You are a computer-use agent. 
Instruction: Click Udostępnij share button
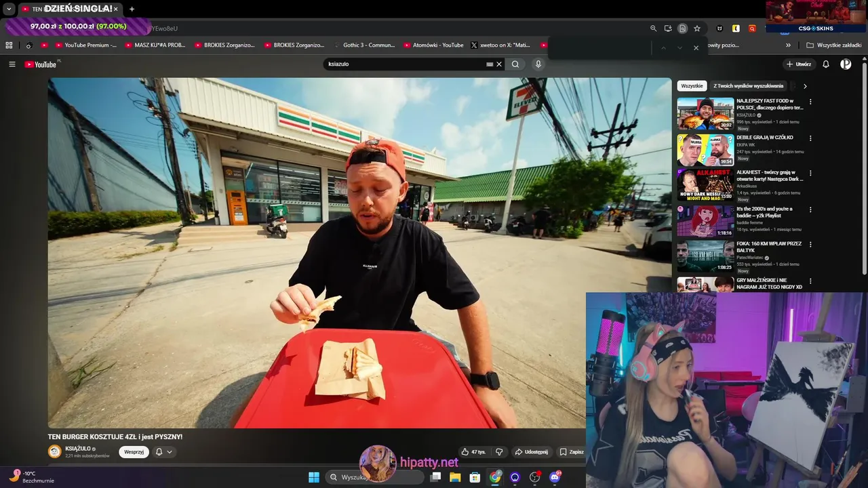pyautogui.click(x=531, y=452)
